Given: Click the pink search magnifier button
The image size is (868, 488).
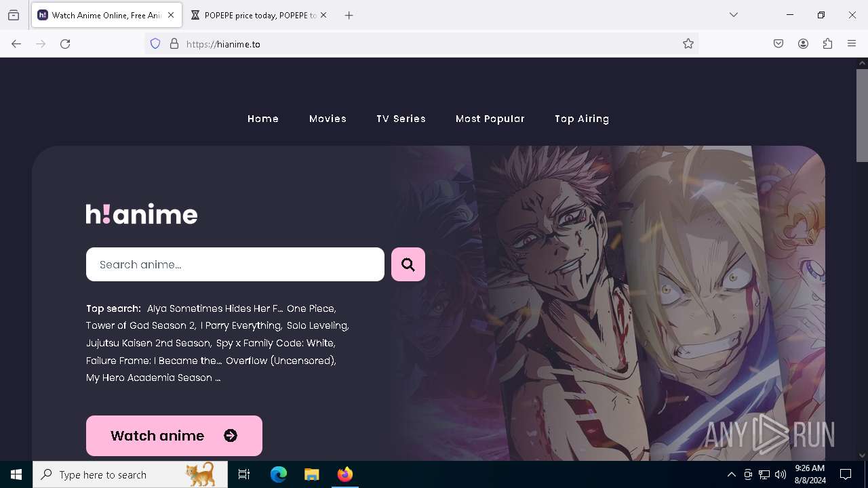Looking at the screenshot, I should tap(408, 264).
